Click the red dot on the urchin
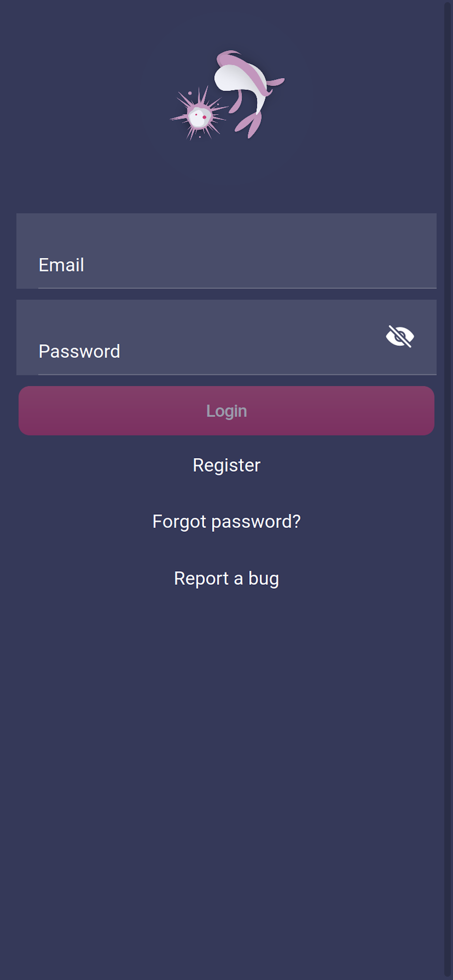Image resolution: width=453 pixels, height=980 pixels. click(x=204, y=117)
